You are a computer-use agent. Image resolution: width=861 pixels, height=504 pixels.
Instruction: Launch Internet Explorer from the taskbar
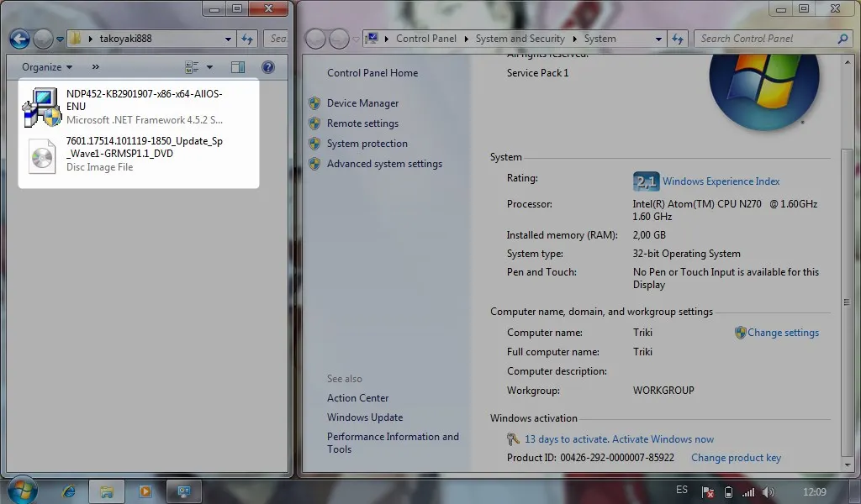[x=69, y=491]
